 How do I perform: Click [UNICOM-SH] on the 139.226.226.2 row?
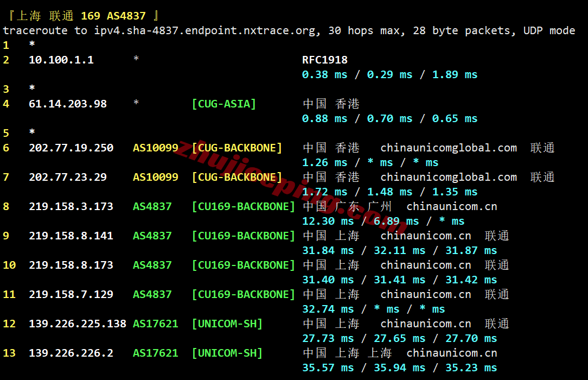pyautogui.click(x=227, y=353)
